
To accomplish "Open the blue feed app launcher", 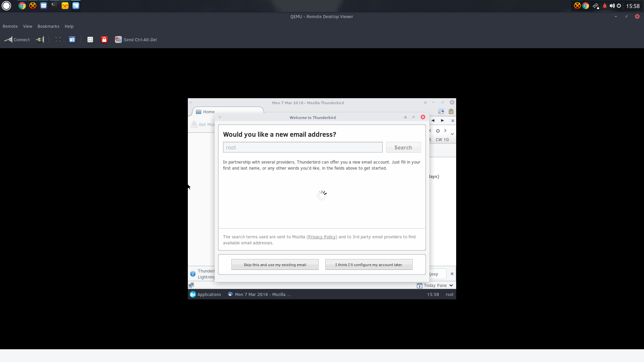I will (76, 6).
